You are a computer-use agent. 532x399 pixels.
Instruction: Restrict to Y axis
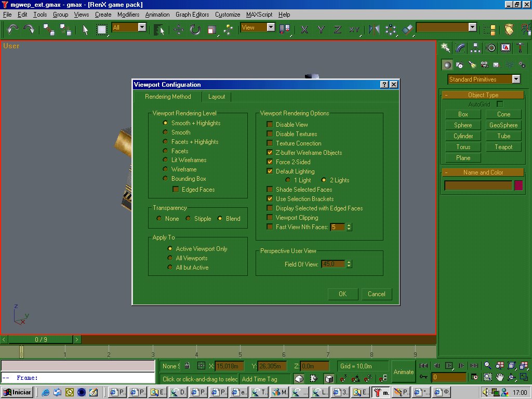321,30
